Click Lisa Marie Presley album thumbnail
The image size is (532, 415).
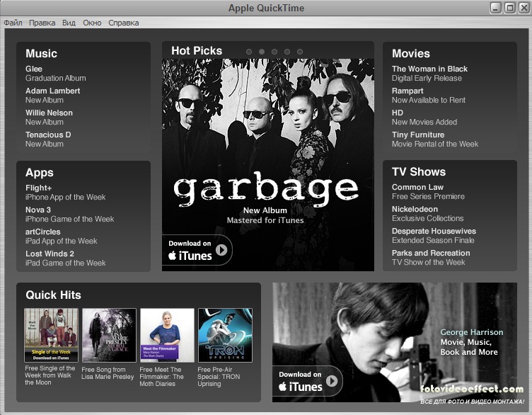point(109,335)
